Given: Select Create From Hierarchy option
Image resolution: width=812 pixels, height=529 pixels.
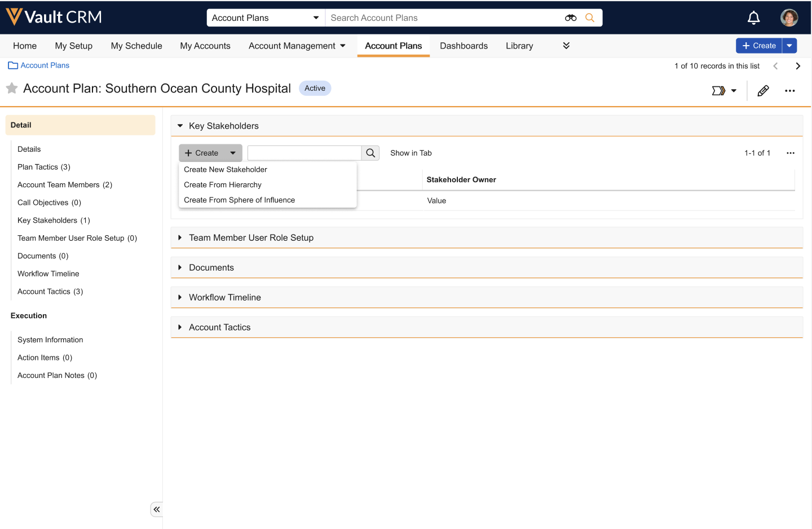Looking at the screenshot, I should [223, 184].
